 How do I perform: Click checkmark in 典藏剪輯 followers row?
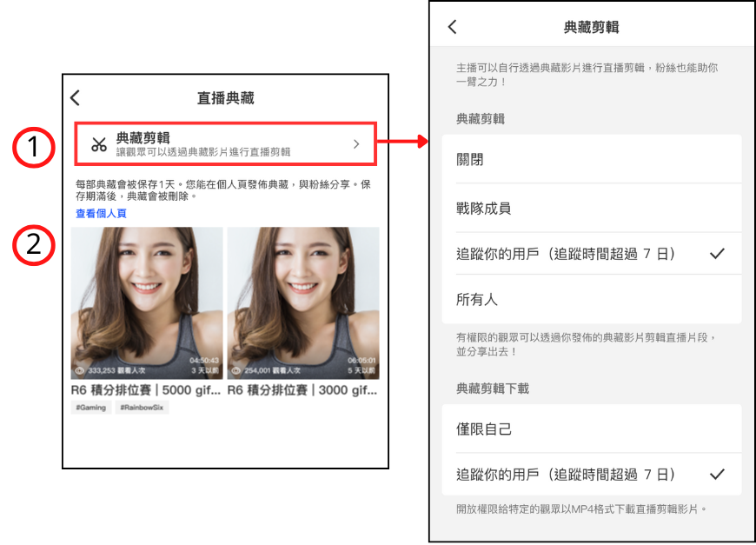click(x=717, y=254)
